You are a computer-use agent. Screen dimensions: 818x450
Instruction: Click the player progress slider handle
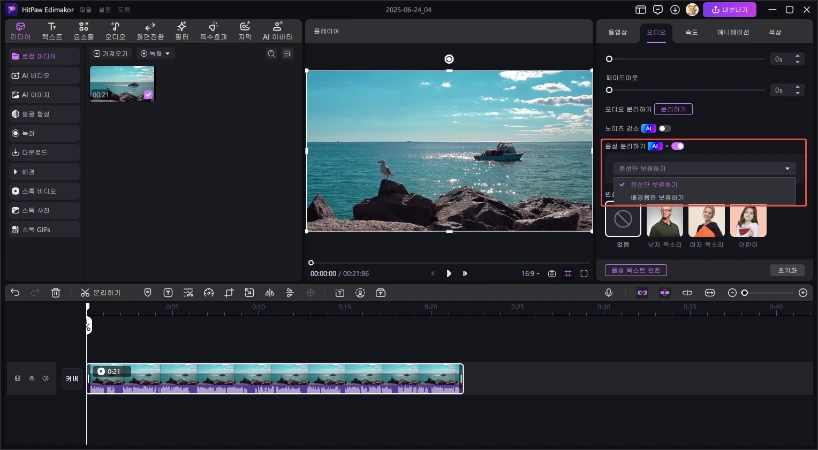tap(311, 263)
